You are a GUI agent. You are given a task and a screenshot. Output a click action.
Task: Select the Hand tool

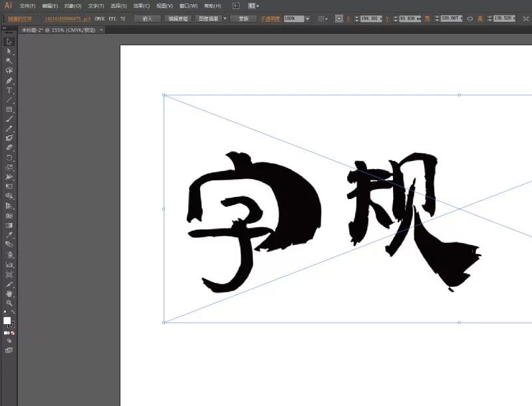pos(9,294)
